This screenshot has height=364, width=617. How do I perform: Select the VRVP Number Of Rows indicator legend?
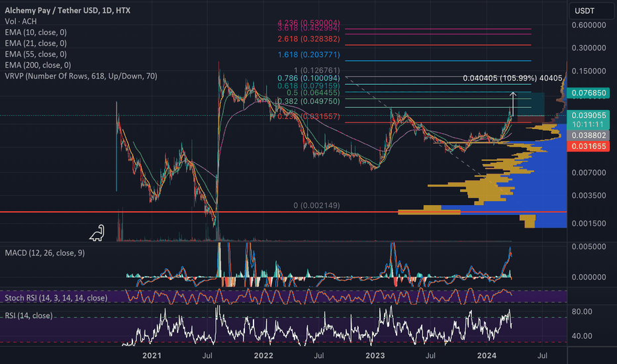[x=81, y=76]
